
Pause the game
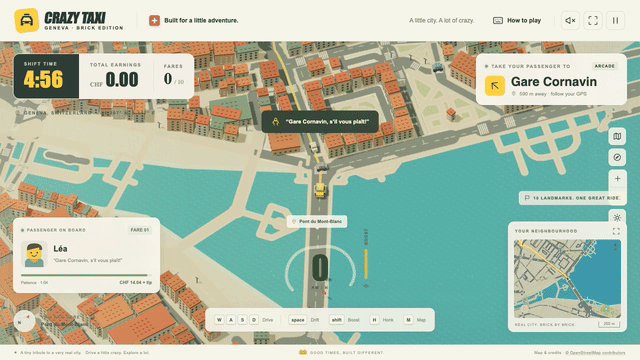point(615,20)
